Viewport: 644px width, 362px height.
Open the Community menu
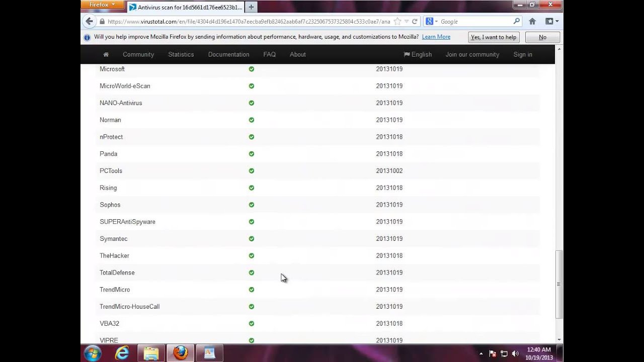tap(138, 54)
